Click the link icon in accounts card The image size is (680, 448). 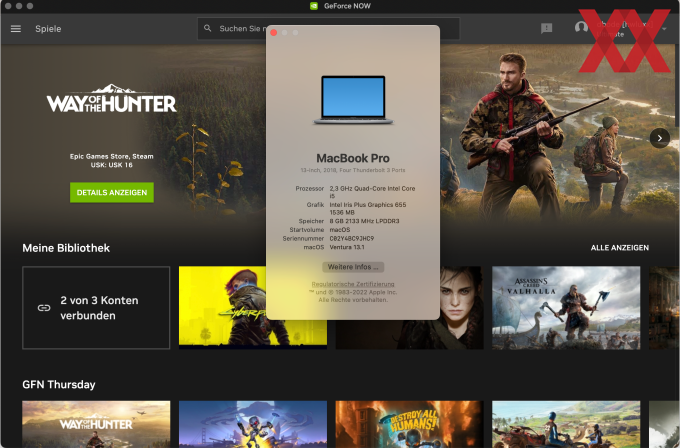pyautogui.click(x=44, y=308)
